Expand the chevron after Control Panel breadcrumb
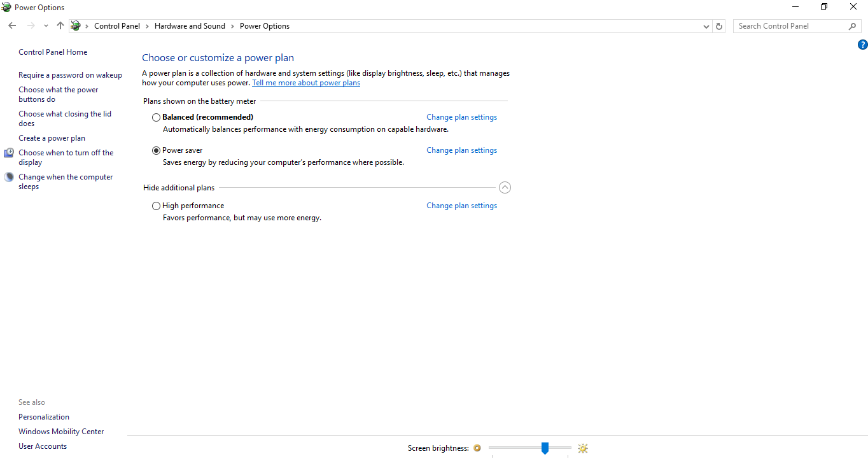Screen dimensions: 868x459 [x=147, y=26]
